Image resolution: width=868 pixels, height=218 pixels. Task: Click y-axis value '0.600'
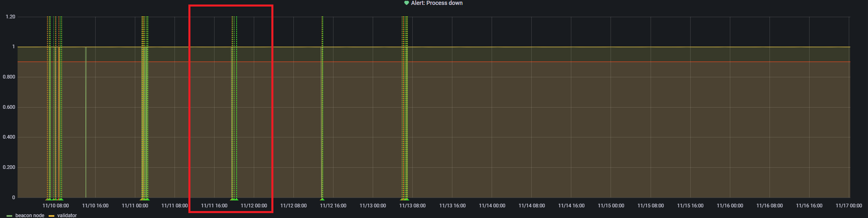(9, 107)
